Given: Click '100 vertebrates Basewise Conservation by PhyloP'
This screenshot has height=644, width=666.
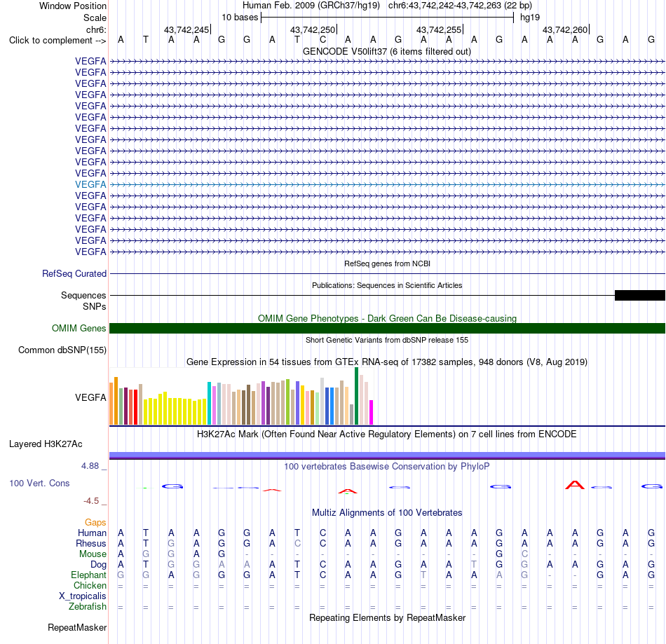Looking at the screenshot, I should click(x=387, y=467).
